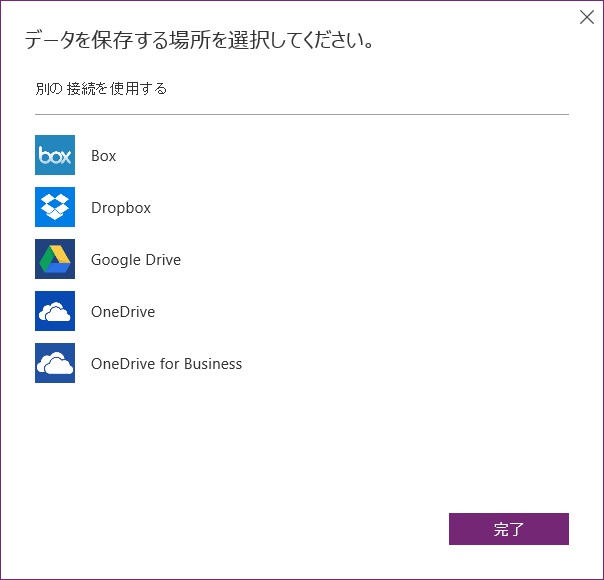Click 別の 接続を使用する heading text
Screen dimensions: 604x580
pyautogui.click(x=101, y=89)
